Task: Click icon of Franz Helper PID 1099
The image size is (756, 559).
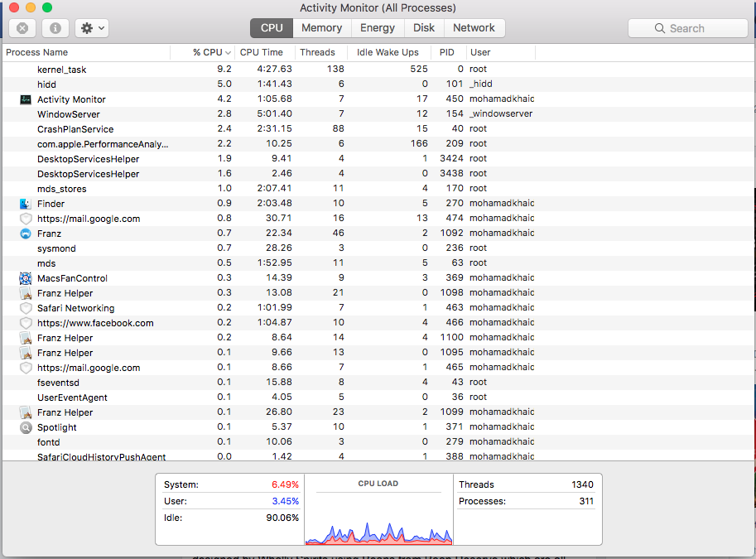Action: click(26, 412)
